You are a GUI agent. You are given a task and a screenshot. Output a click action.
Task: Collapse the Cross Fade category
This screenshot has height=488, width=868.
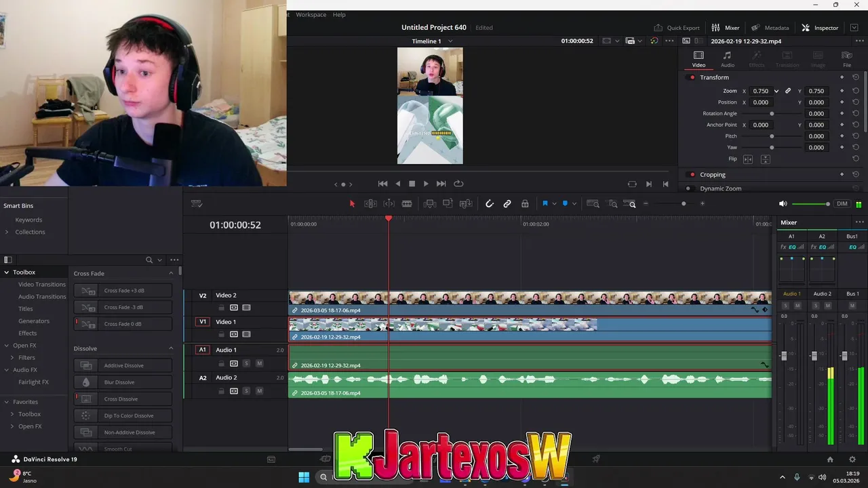coord(171,273)
